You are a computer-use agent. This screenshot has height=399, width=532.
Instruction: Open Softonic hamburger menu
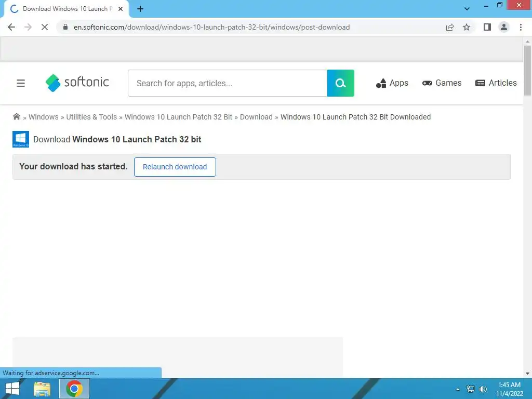pyautogui.click(x=21, y=83)
